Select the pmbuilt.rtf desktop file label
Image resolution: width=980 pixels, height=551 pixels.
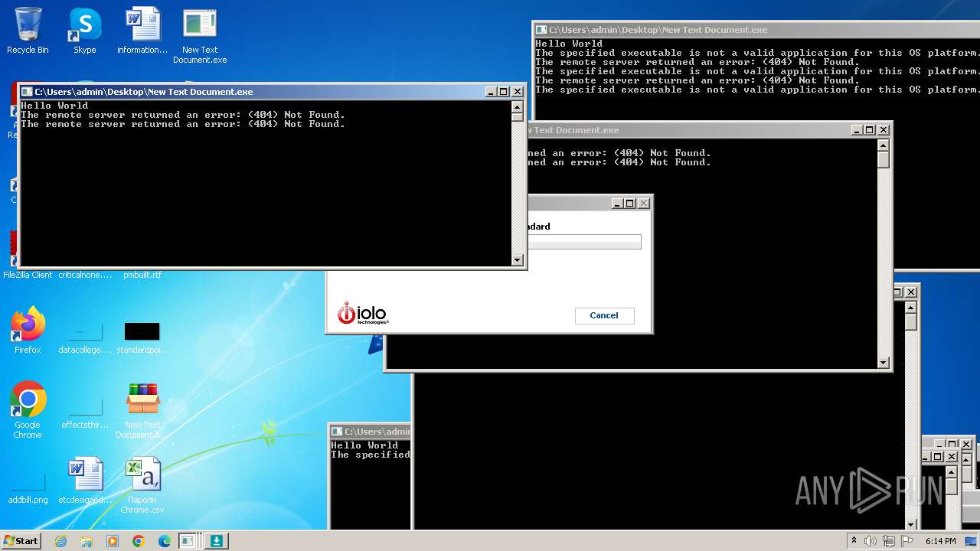click(142, 275)
